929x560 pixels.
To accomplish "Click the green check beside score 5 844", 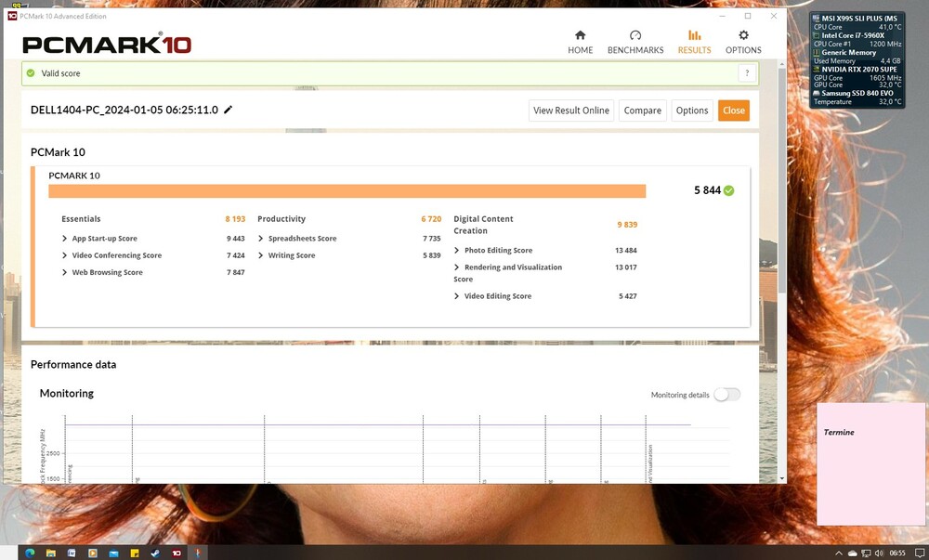I will pyautogui.click(x=728, y=190).
